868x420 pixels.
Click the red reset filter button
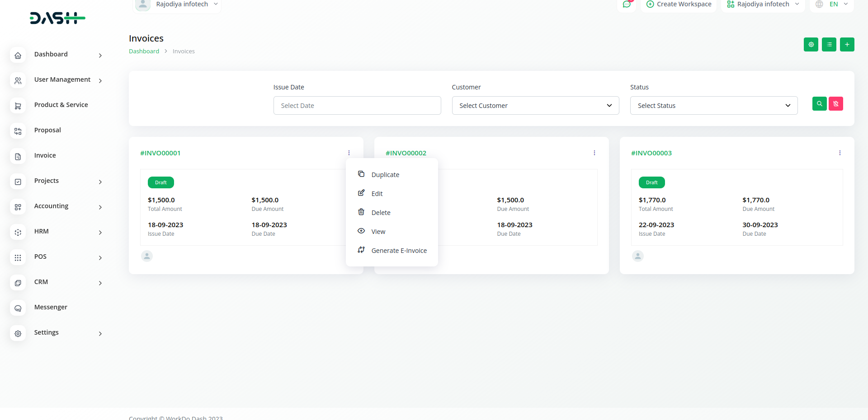point(835,104)
